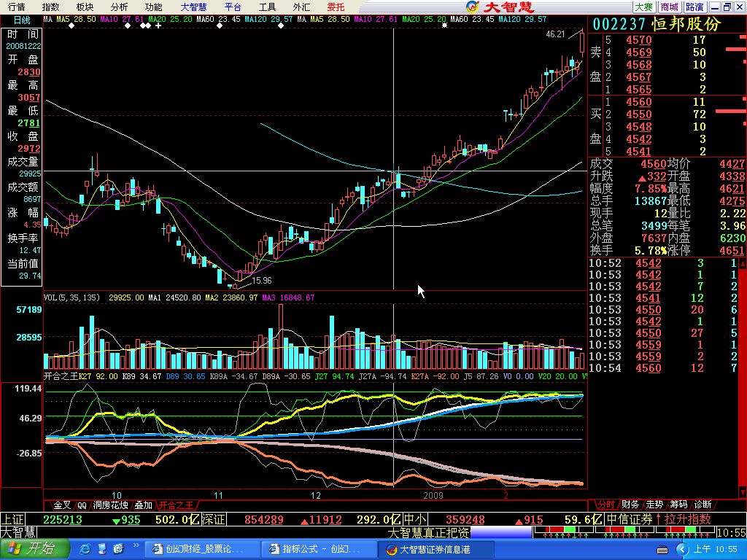
Task: Click buy level 5 price 4541
Action: coord(639,152)
